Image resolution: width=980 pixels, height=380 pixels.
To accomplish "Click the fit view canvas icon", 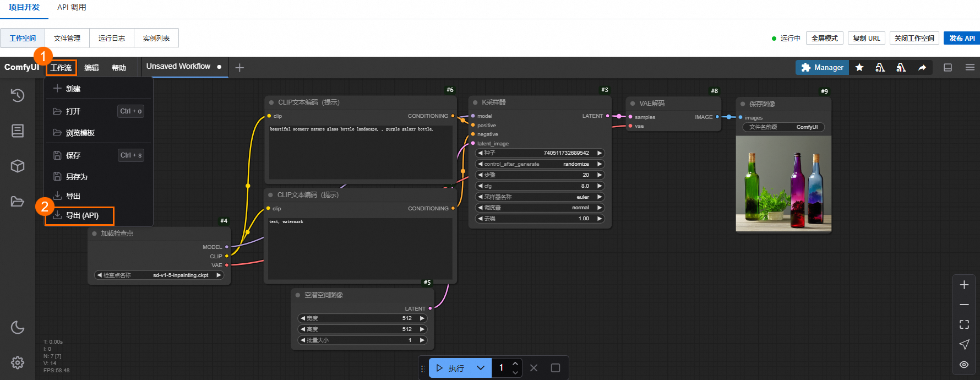I will pos(964,324).
